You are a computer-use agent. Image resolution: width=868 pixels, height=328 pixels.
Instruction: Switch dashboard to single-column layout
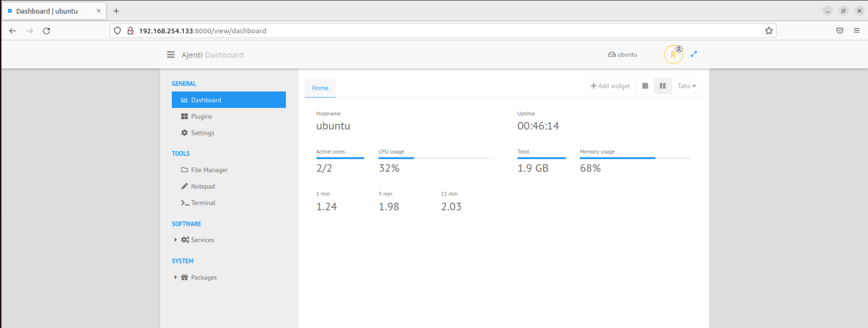click(645, 86)
